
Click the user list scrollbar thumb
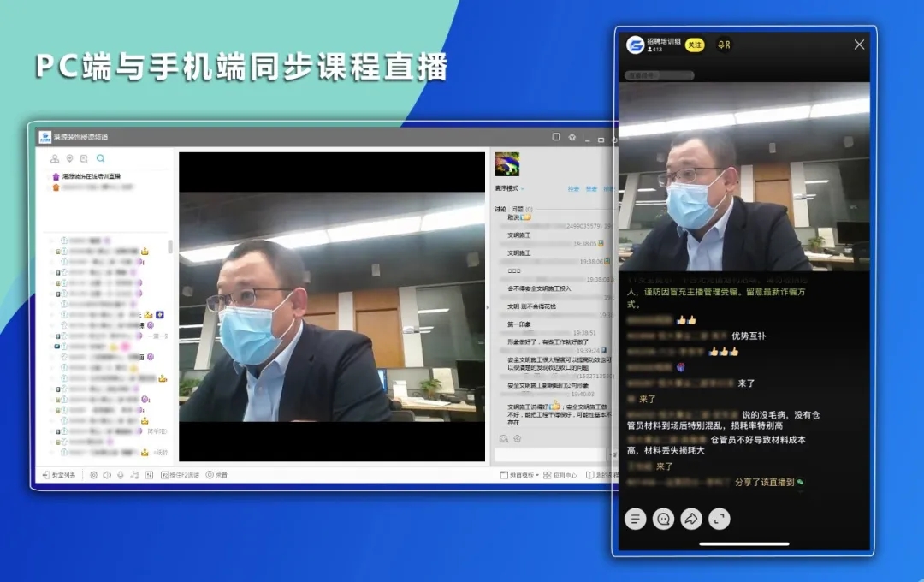coord(169,246)
